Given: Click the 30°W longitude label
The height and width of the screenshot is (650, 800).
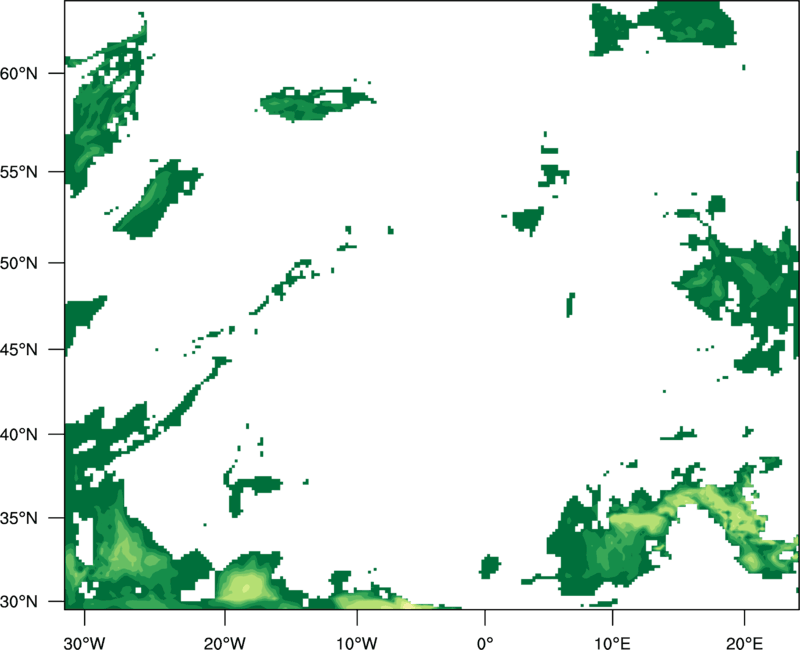Looking at the screenshot, I should pos(84,643).
